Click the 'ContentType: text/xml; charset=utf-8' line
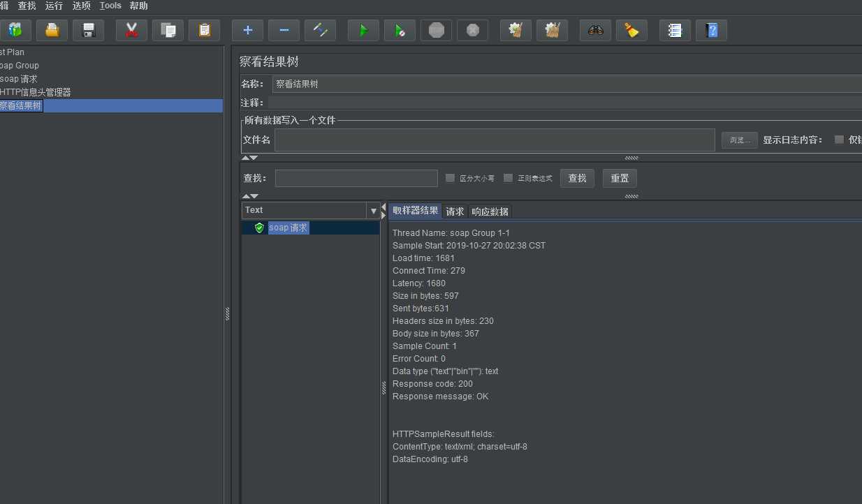 tap(460, 447)
